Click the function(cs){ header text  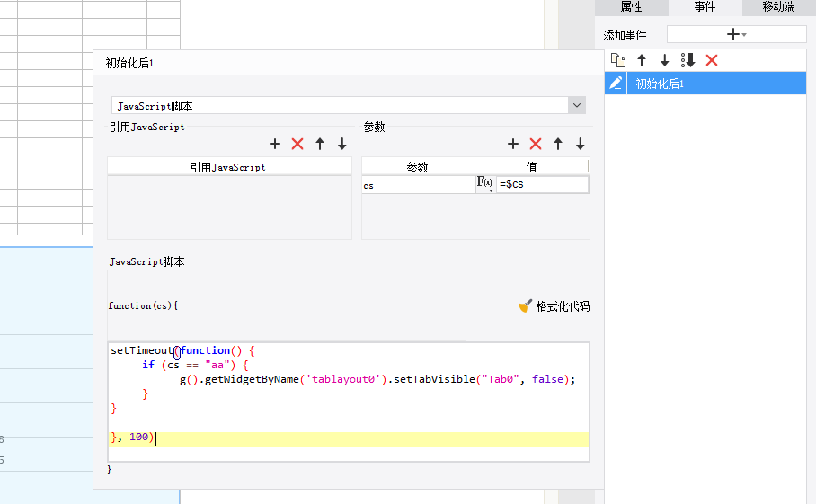tap(143, 305)
